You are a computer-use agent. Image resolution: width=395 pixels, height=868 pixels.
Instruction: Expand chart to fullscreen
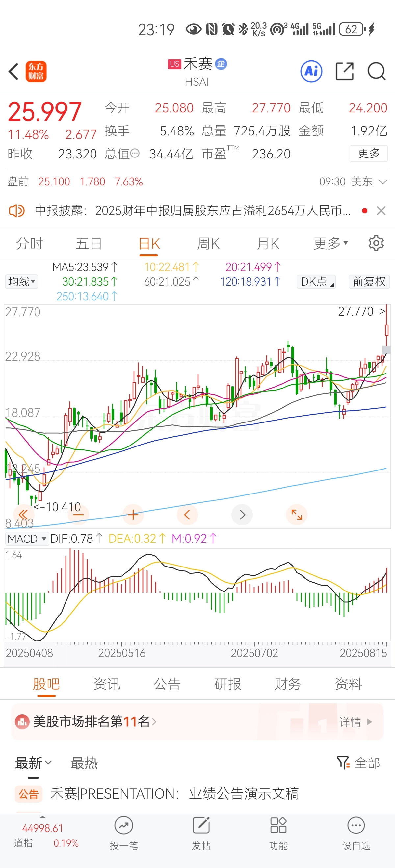(x=297, y=515)
